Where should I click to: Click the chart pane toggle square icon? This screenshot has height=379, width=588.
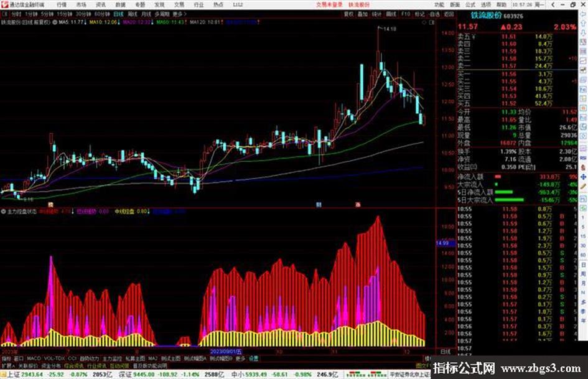[432, 22]
